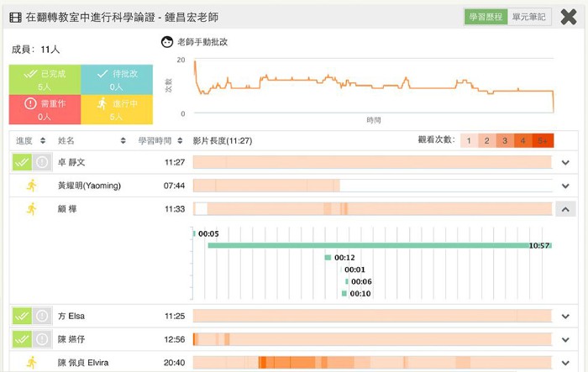Click running-person icon for 黃耀明(Yaoming)
The width and height of the screenshot is (588, 372).
[31, 186]
